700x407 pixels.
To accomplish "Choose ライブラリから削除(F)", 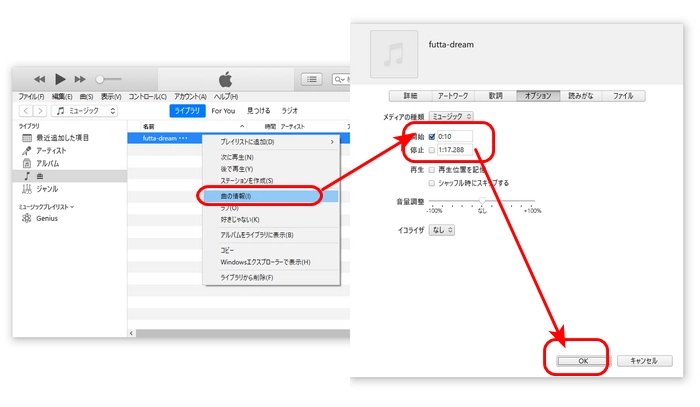I will click(271, 277).
